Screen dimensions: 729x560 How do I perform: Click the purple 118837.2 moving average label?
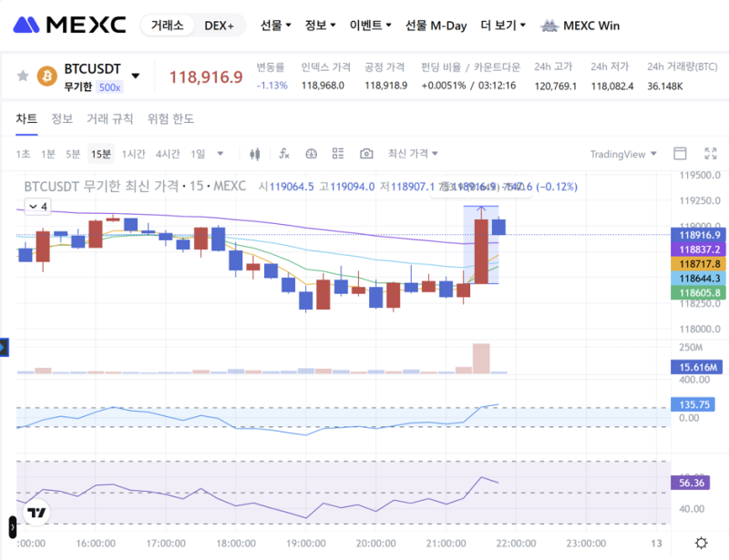[x=698, y=249]
